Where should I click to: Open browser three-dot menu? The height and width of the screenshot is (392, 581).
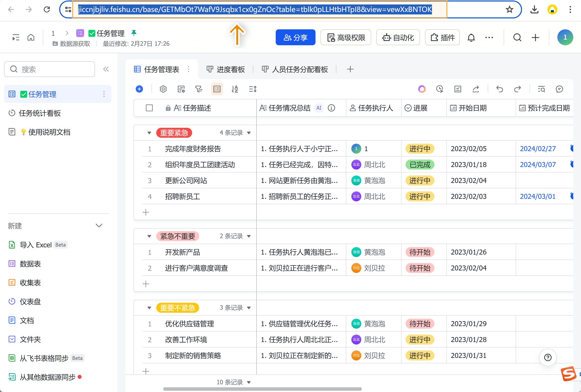point(570,9)
